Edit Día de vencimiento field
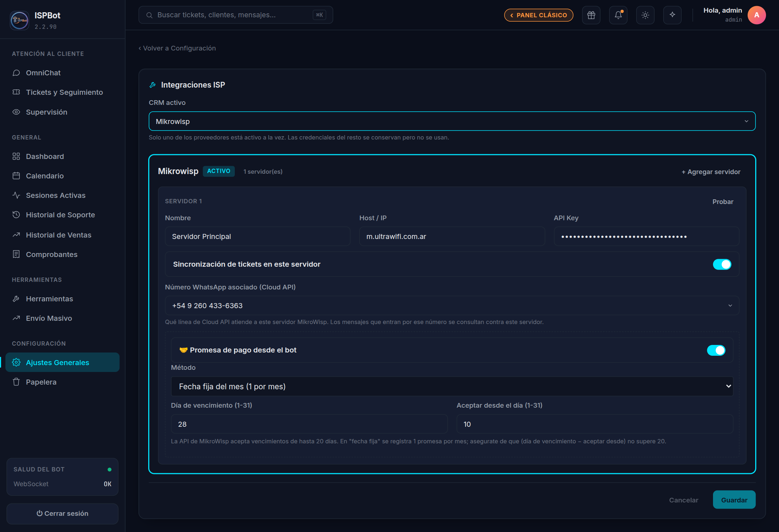Screen dimensions: 779x532 tap(309, 424)
